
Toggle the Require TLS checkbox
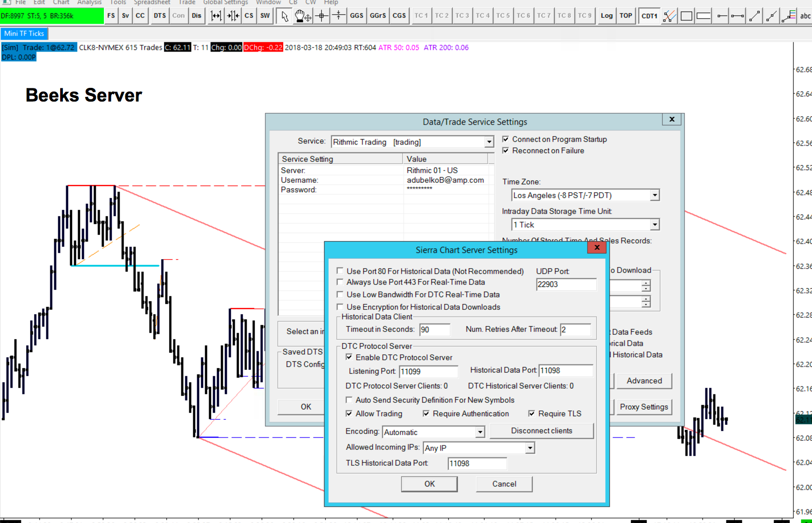[x=532, y=414]
